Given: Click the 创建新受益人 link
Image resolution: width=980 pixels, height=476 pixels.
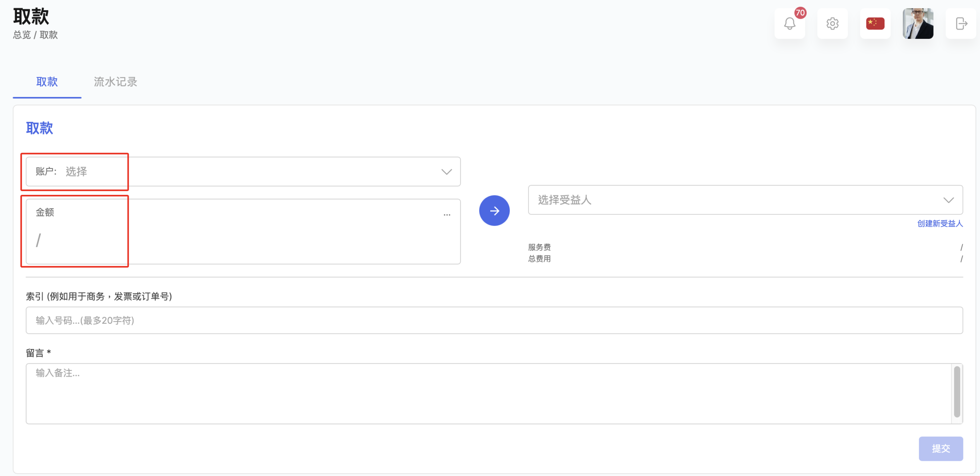Looking at the screenshot, I should click(940, 224).
